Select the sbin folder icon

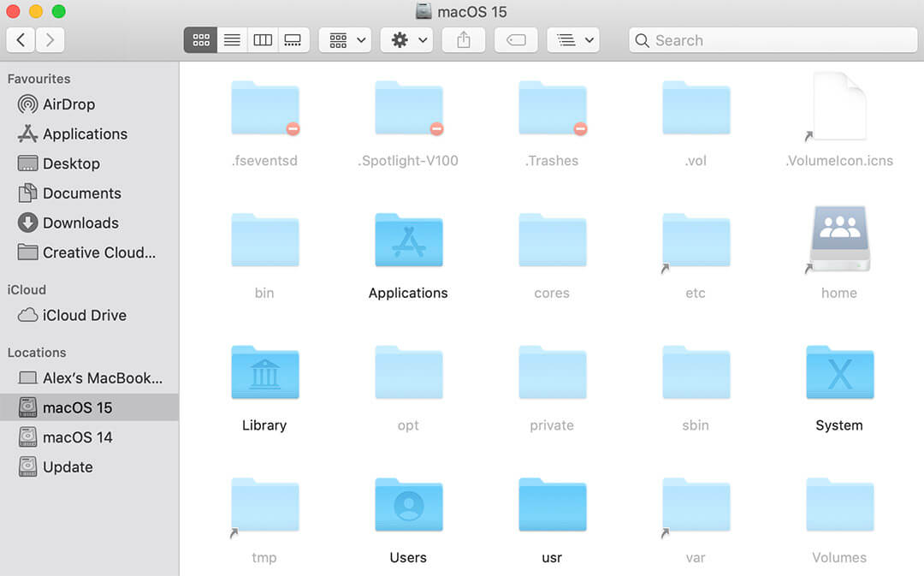(696, 372)
